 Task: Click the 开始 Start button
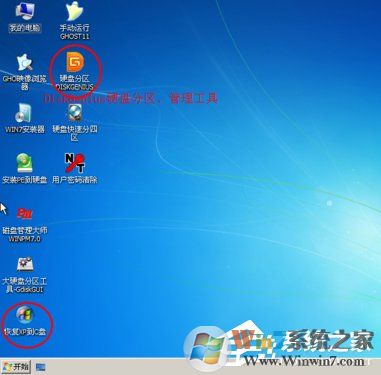pos(16,367)
